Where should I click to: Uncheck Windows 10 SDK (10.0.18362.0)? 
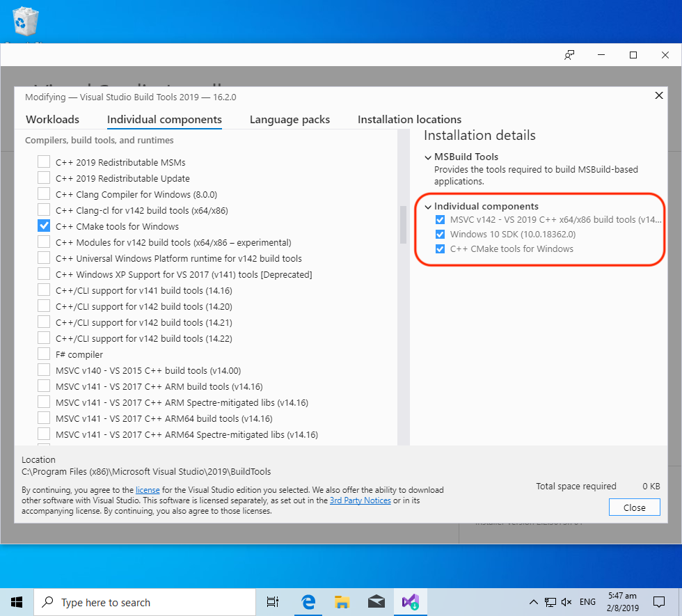(x=440, y=235)
